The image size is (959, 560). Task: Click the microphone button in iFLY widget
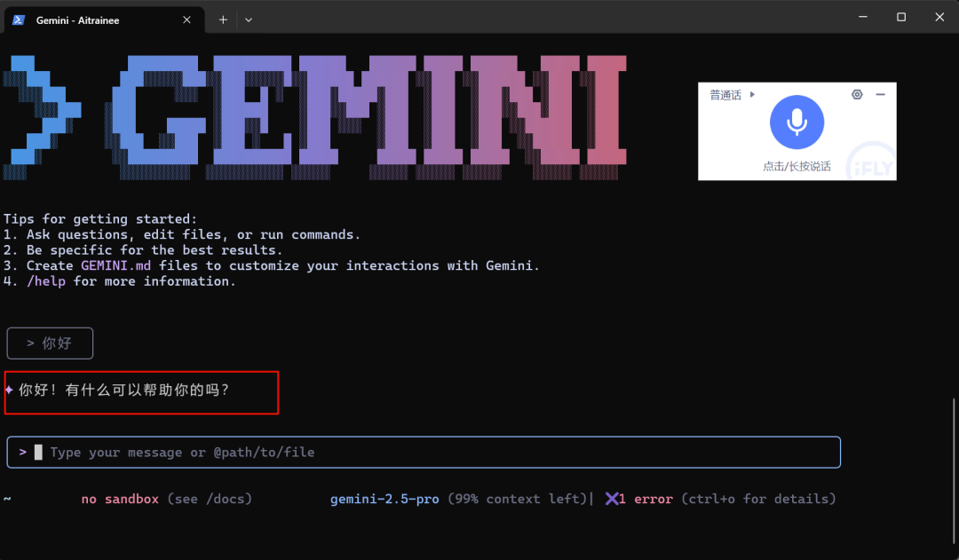tap(797, 122)
